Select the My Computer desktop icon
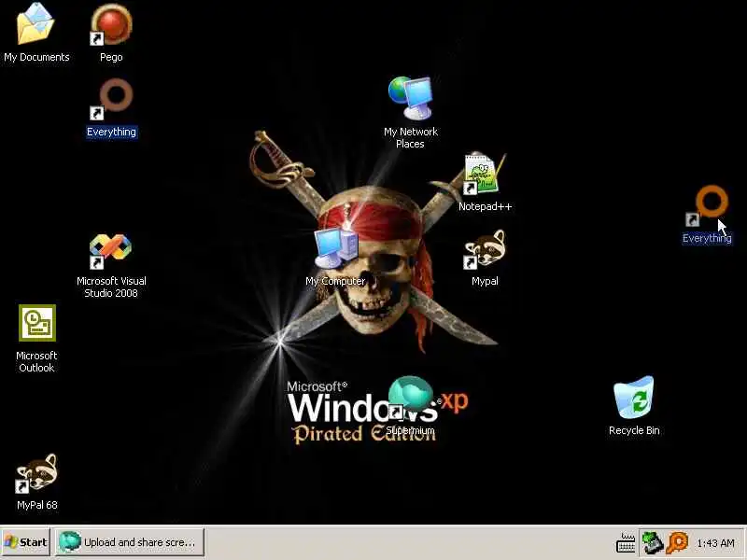 [336, 248]
